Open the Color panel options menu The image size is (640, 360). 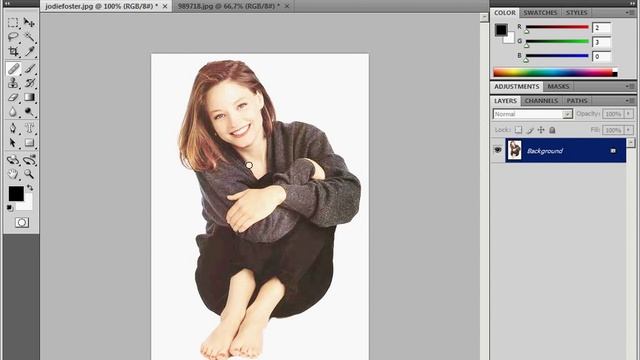pyautogui.click(x=630, y=13)
